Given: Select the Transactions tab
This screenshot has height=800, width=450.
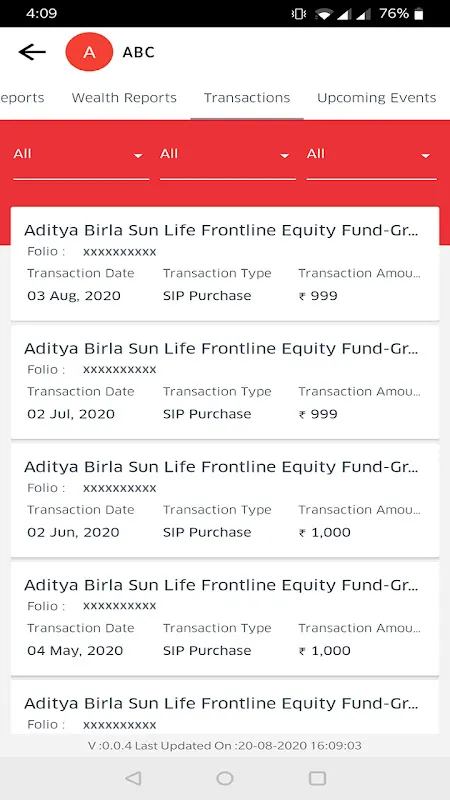Looking at the screenshot, I should (x=247, y=98).
